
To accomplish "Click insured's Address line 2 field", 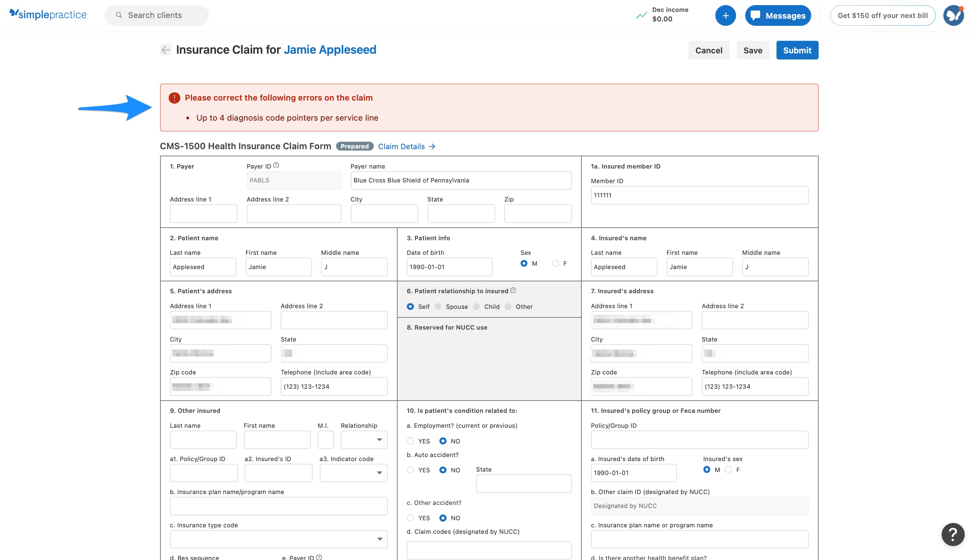I will coord(754,320).
